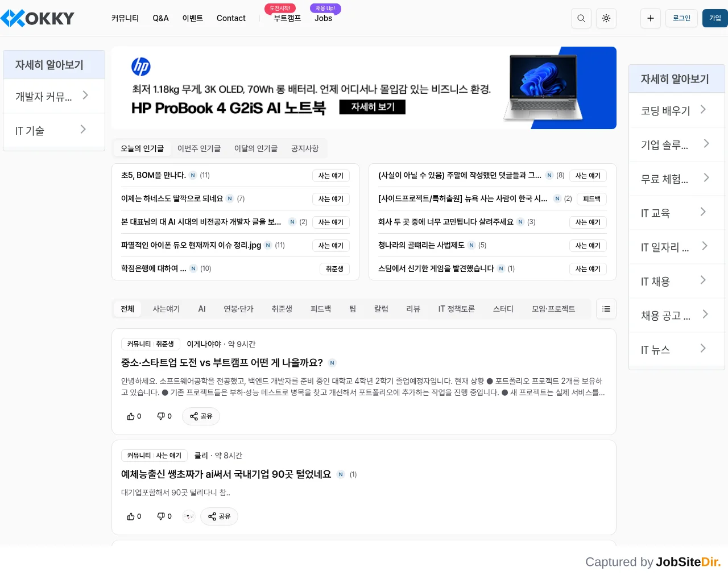Expand the IT 채용 right sidebar item

tap(677, 281)
